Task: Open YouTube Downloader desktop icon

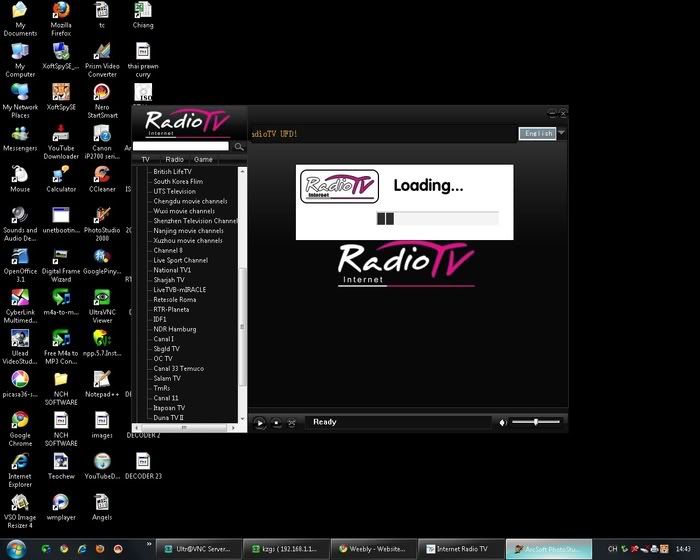Action: pyautogui.click(x=61, y=142)
